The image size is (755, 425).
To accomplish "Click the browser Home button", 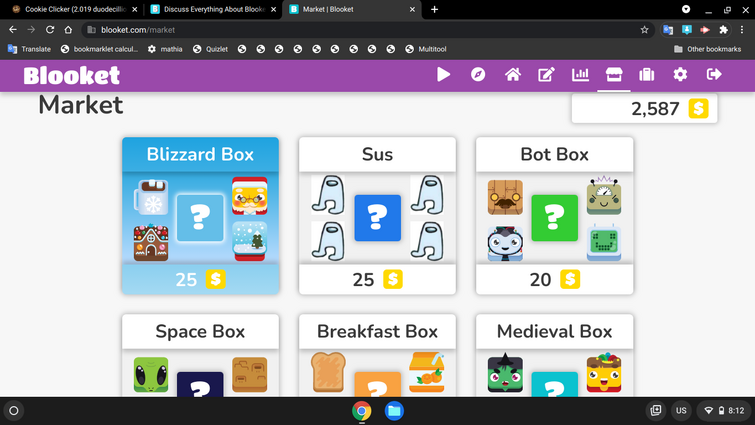I will (68, 30).
